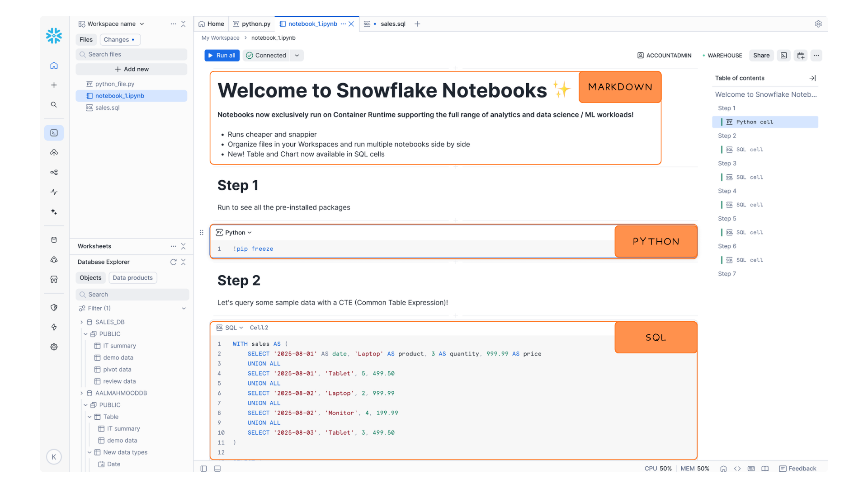Viewport: 868px width, 488px height.
Task: Open Workspace more options ellipsis
Action: (173, 24)
